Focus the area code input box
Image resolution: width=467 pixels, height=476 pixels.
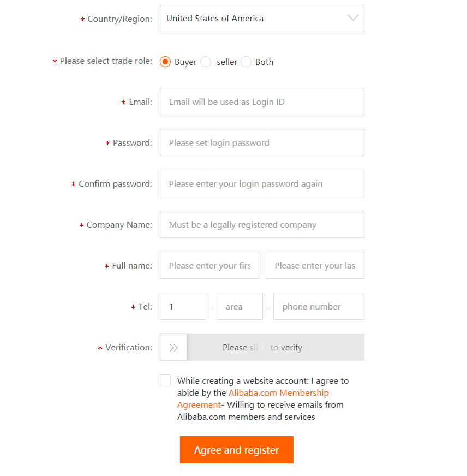coord(240,306)
